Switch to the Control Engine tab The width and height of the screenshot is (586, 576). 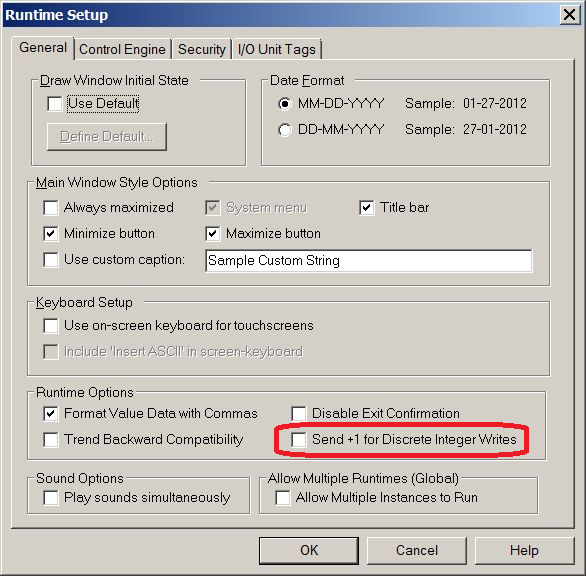pyautogui.click(x=122, y=49)
